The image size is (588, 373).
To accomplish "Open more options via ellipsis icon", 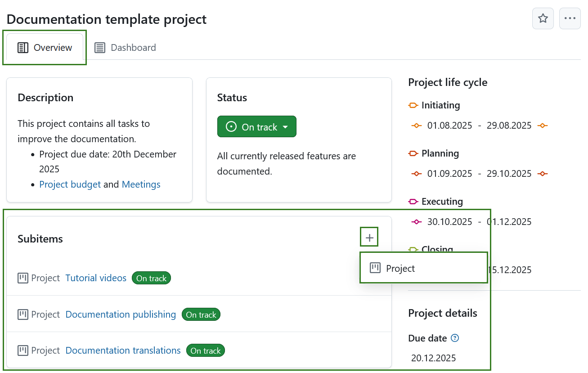I will [570, 18].
